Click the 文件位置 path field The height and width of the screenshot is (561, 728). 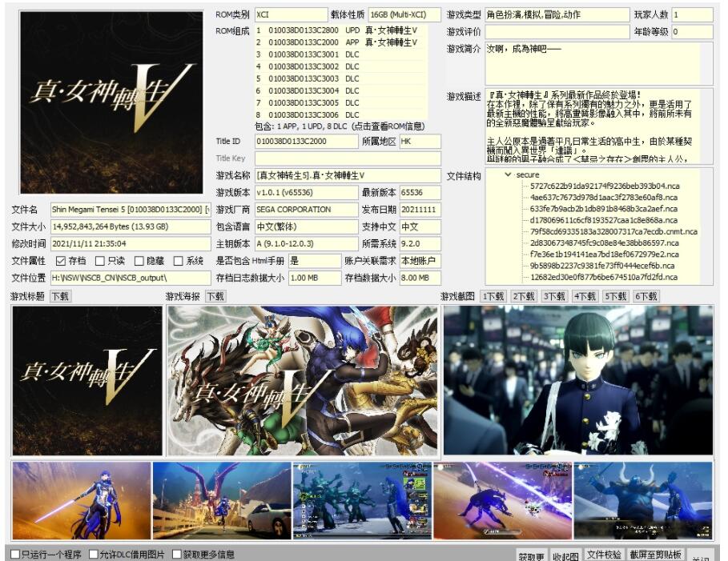click(x=131, y=278)
